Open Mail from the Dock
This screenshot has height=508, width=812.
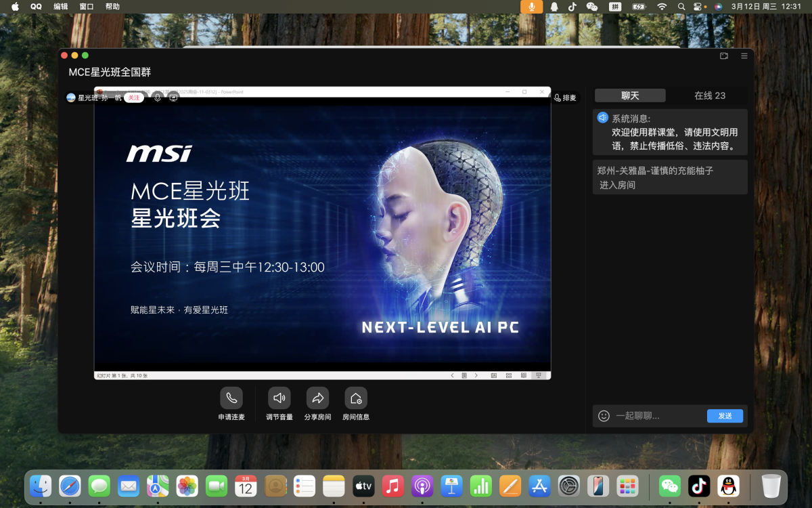(x=129, y=486)
